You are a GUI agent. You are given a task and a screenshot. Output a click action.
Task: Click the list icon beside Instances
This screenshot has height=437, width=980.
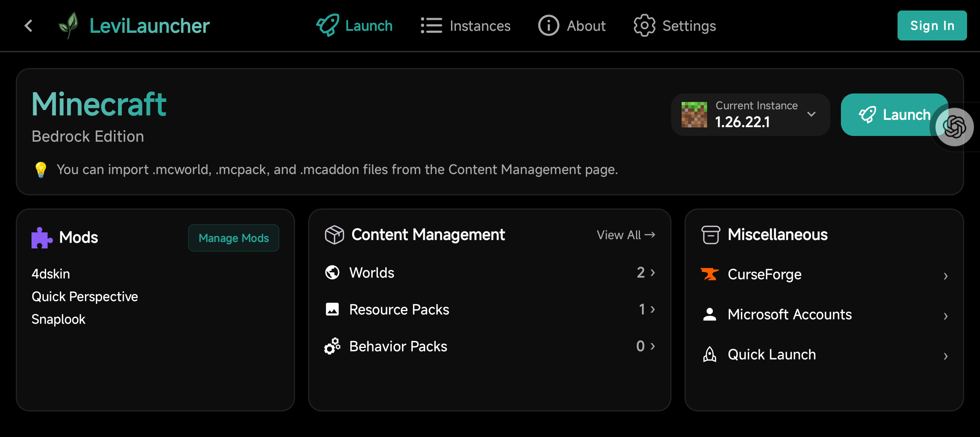[431, 25]
